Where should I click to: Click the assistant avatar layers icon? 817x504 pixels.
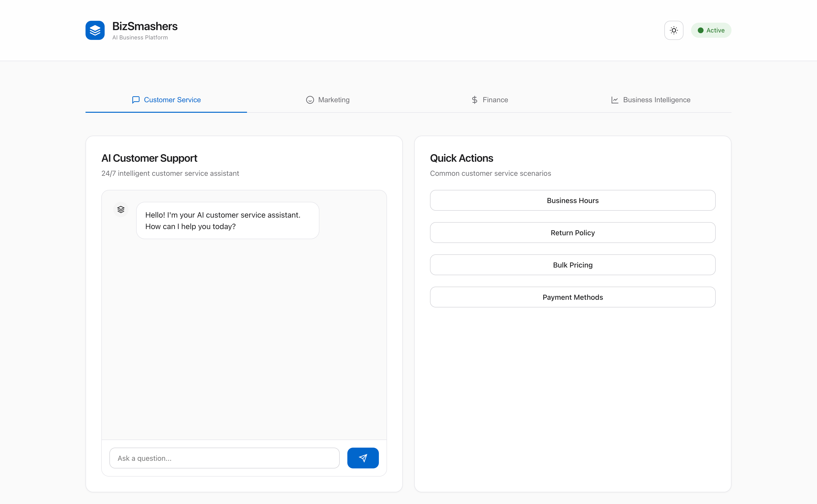pos(121,209)
